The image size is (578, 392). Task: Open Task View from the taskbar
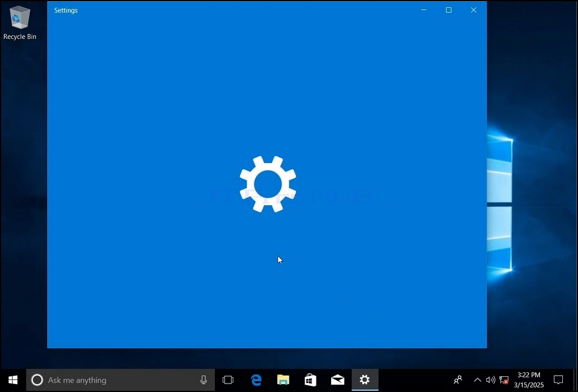click(x=228, y=380)
